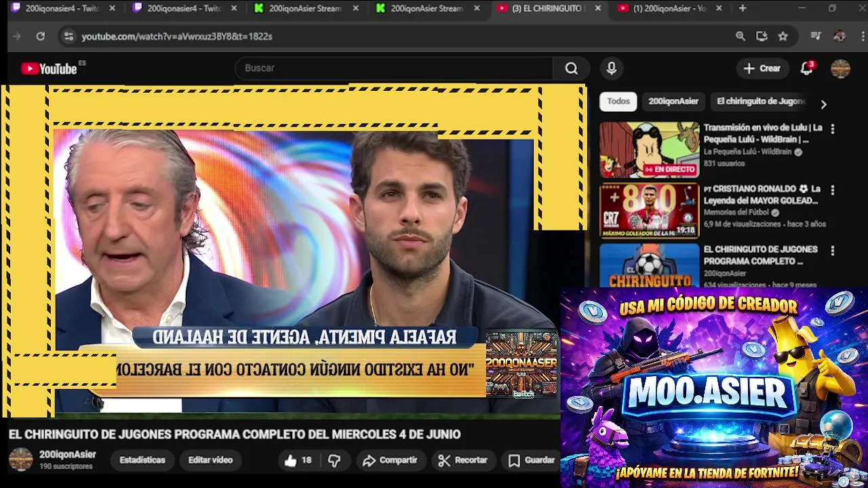Image resolution: width=868 pixels, height=488 pixels.
Task: Click the browser forward navigation arrow
Action: click(x=17, y=37)
